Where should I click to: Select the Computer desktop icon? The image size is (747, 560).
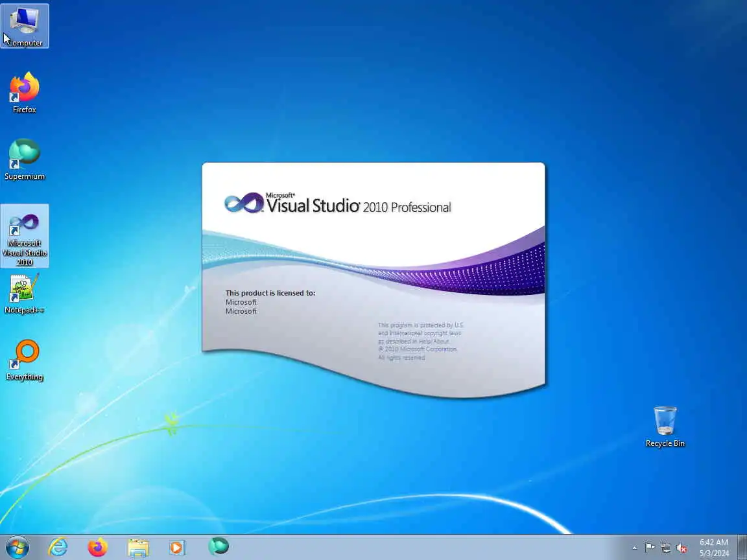[x=24, y=26]
